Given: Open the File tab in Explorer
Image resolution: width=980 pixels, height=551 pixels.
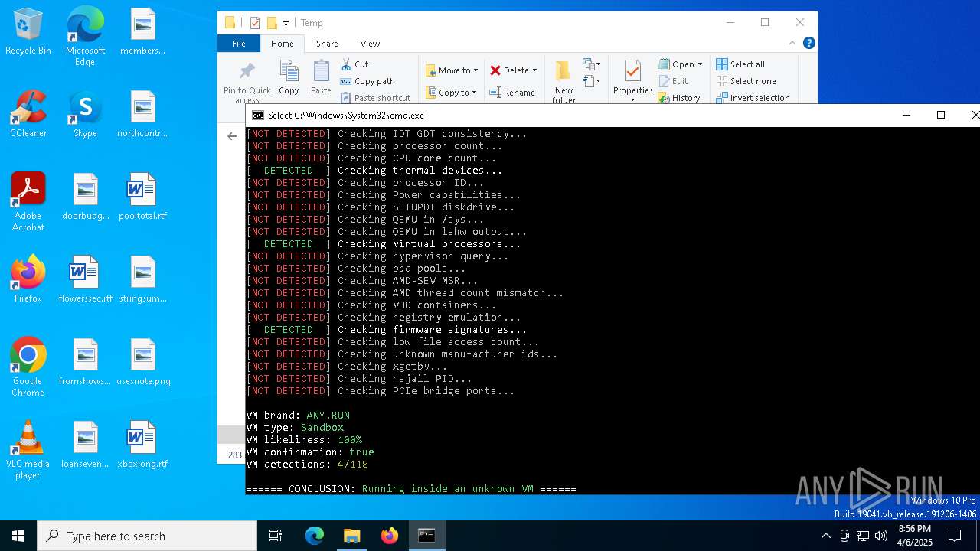Looking at the screenshot, I should pyautogui.click(x=239, y=44).
